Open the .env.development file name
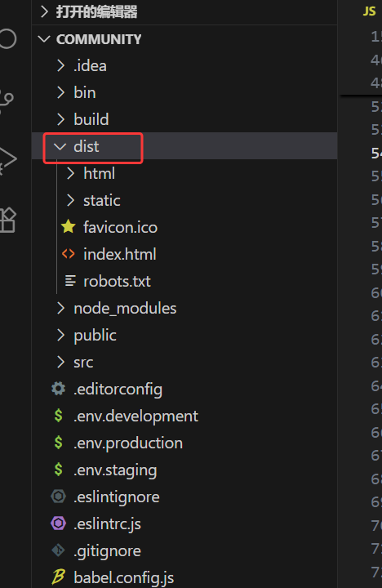This screenshot has width=382, height=588. pyautogui.click(x=136, y=416)
